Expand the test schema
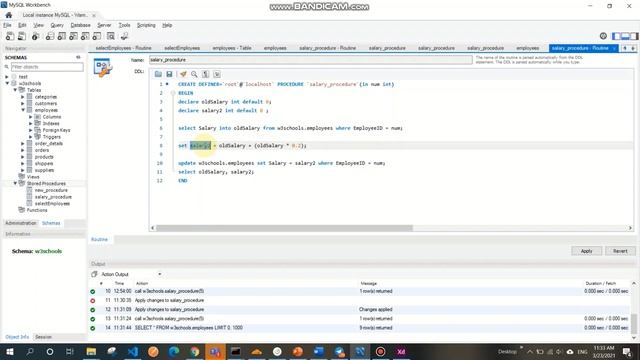The image size is (640, 360). (7, 77)
